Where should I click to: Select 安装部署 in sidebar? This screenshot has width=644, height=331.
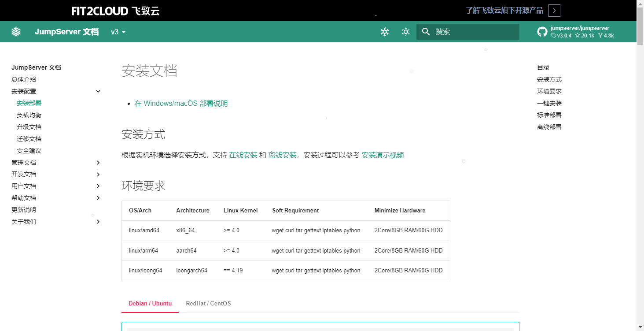[x=29, y=103]
